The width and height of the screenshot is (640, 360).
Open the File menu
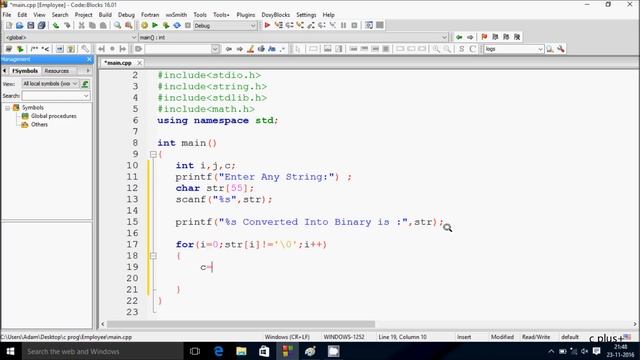7,15
